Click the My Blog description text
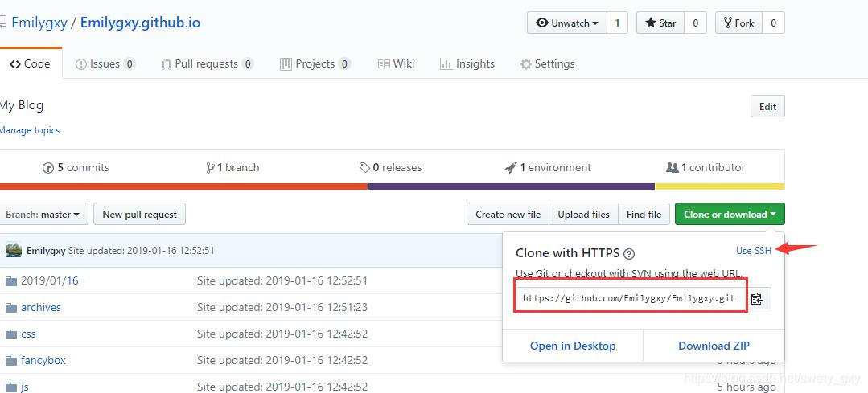868x393 pixels. [x=22, y=105]
